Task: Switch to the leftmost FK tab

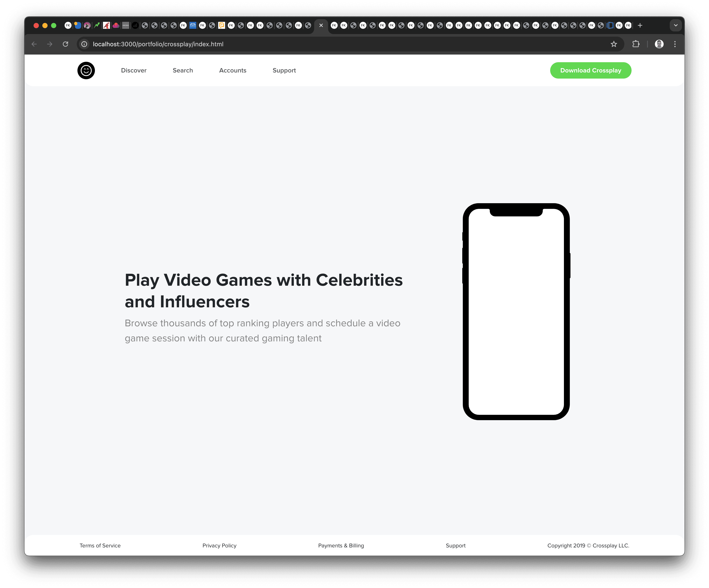Action: pos(68,25)
